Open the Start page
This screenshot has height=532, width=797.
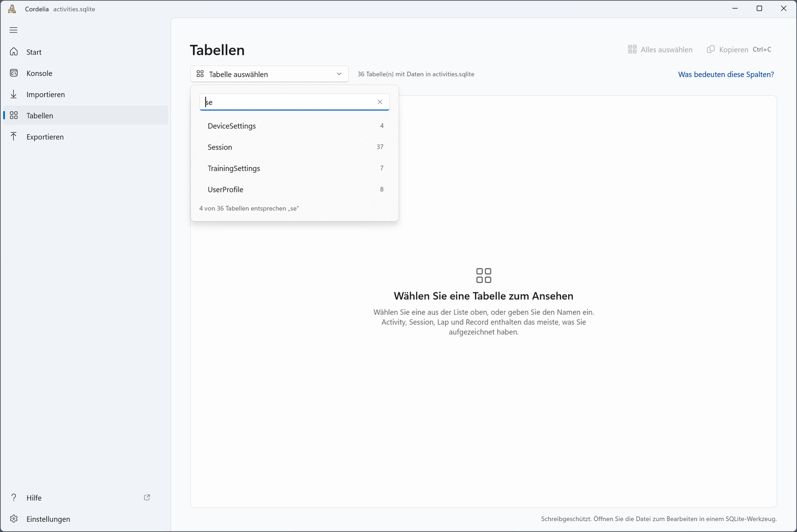(x=85, y=51)
